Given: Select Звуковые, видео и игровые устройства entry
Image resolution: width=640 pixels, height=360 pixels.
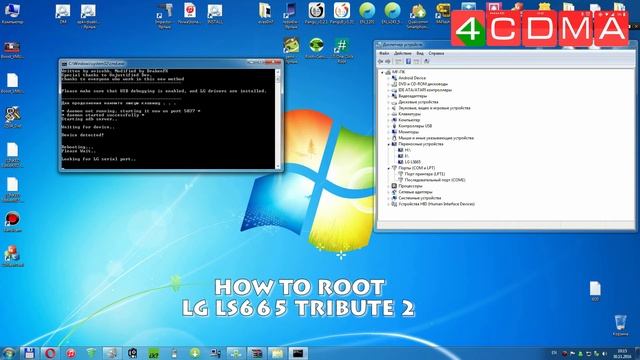Looking at the screenshot, I should (x=434, y=108).
